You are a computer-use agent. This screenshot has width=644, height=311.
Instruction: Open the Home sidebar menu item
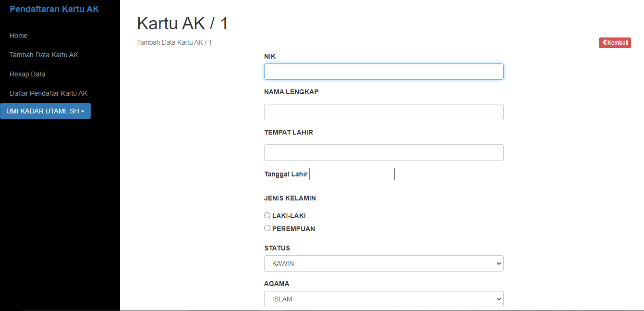[x=19, y=36]
